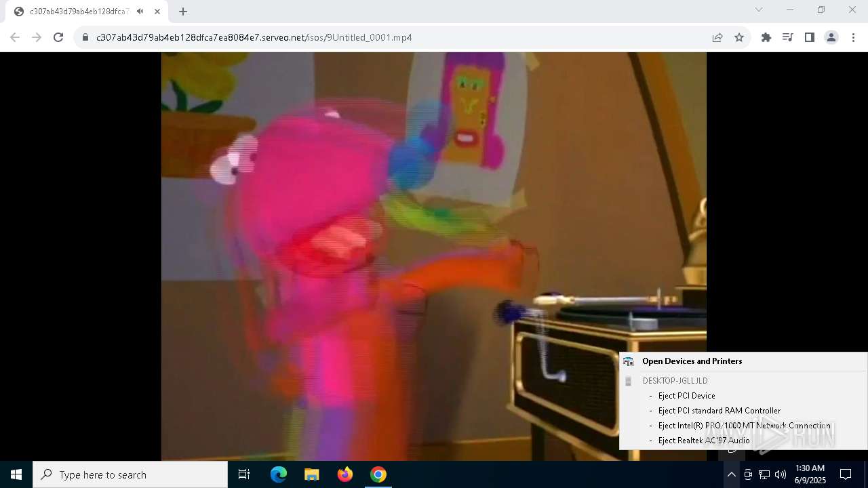
Task: Open Chrome profile avatar menu
Action: tap(831, 37)
